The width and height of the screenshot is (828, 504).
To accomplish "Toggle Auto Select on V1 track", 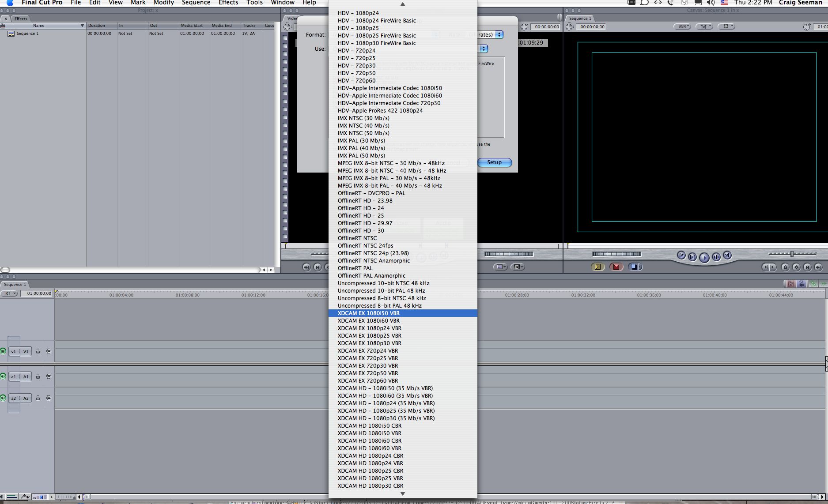I will pos(49,351).
